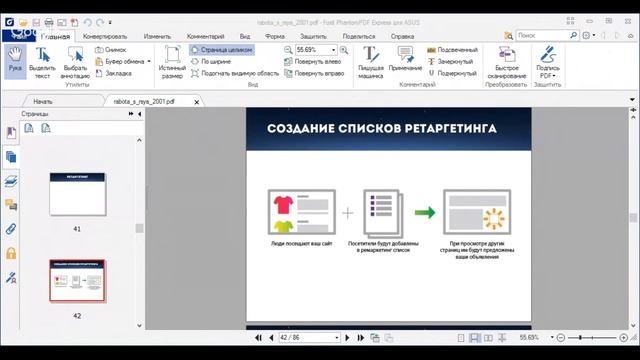Open the Поделиться ribbon tab
This screenshot has width=640, height=360.
pyautogui.click(x=358, y=36)
